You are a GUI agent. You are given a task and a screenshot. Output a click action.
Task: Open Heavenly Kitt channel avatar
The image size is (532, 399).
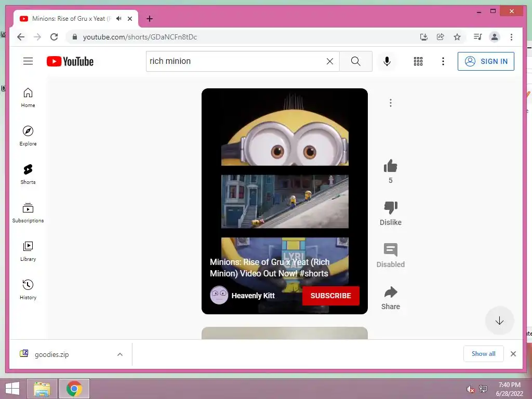[219, 295]
